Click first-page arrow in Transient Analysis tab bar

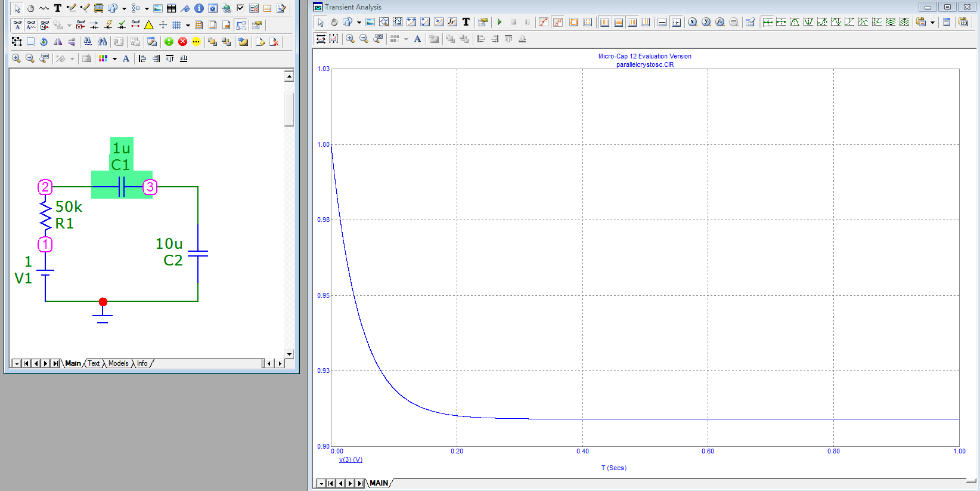(x=331, y=483)
